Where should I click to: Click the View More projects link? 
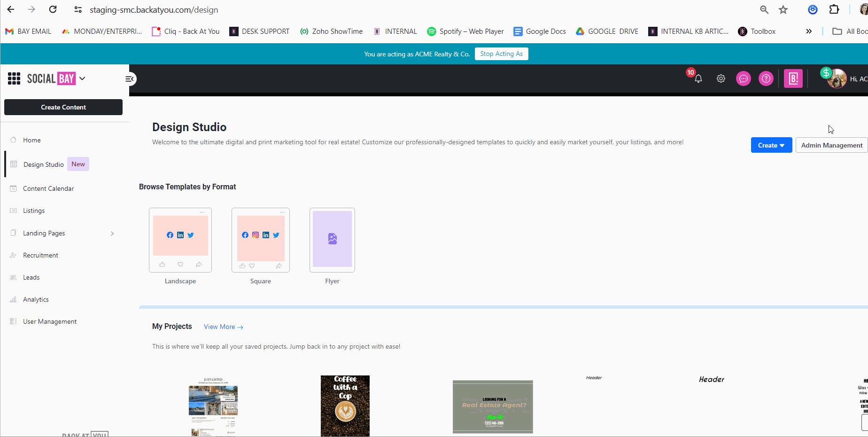223,327
